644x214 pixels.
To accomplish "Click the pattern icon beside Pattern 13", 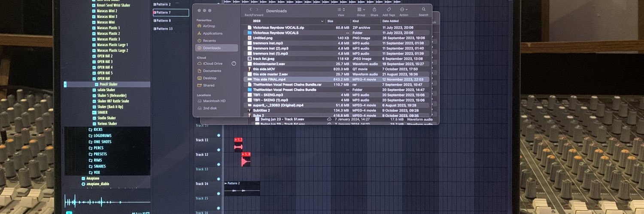I will coord(155,29).
